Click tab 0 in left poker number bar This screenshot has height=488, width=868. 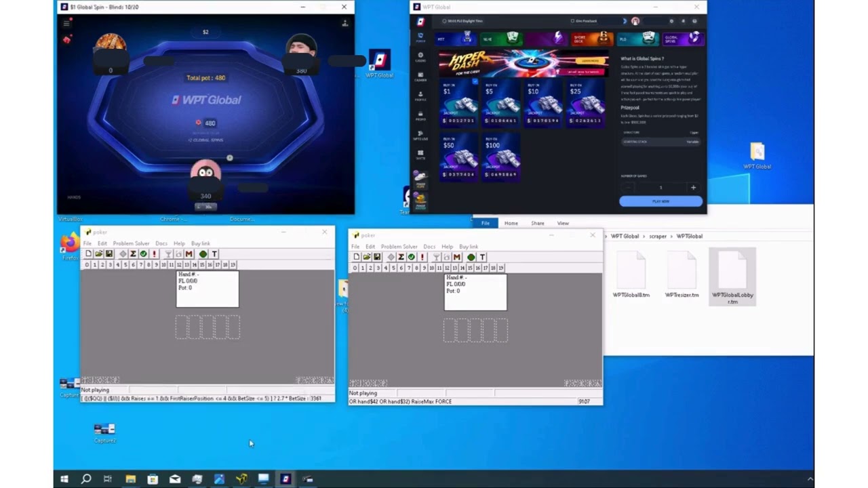coord(87,265)
